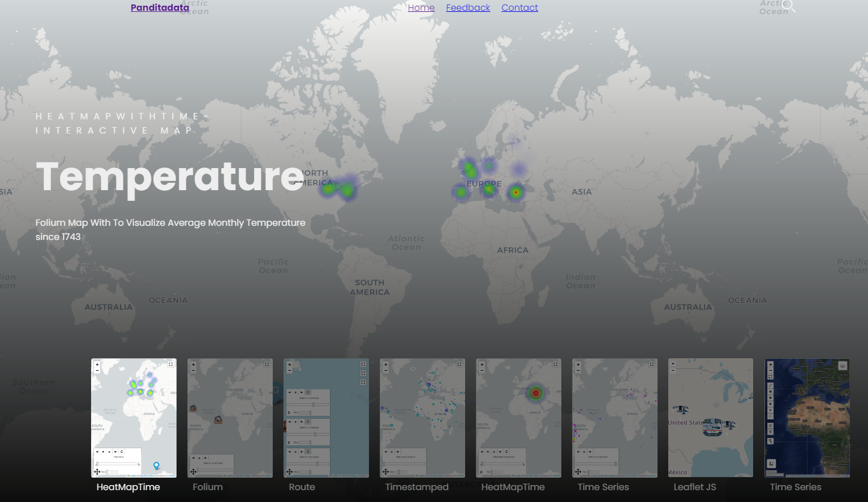Open the Contact navigation link

pyautogui.click(x=519, y=7)
